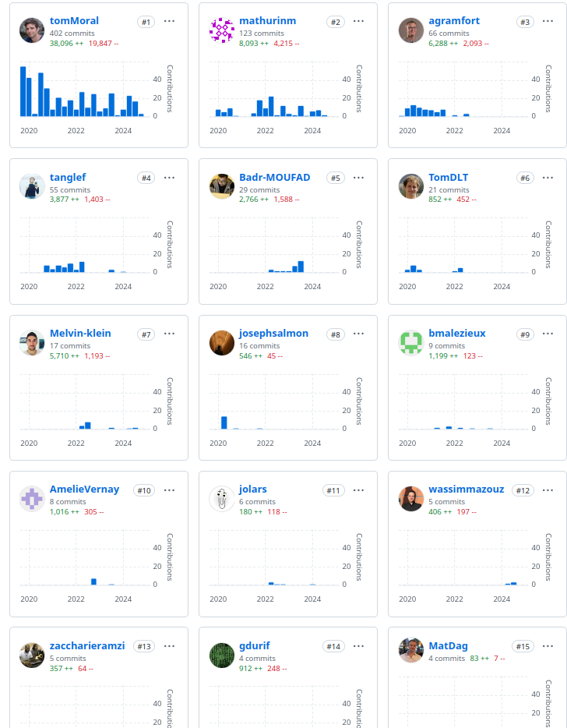Open mathurinm's 123 commits list
The width and height of the screenshot is (567, 728).
259,33
